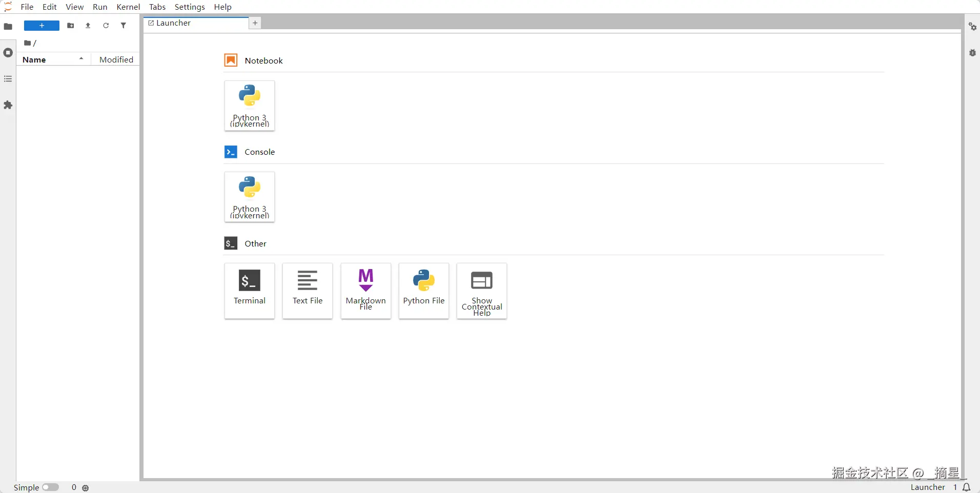Open the Debugger bug icon panel
The image size is (980, 493).
coord(972,53)
